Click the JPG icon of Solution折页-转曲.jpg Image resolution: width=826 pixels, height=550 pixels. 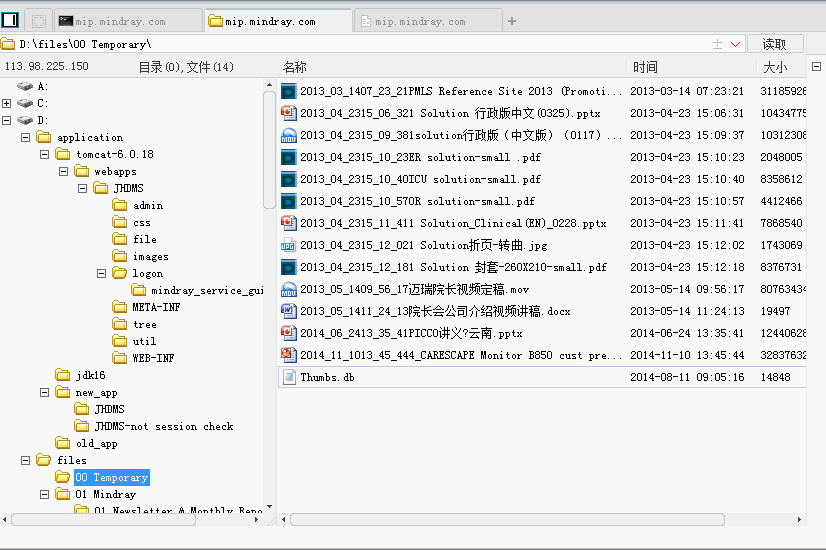click(x=288, y=245)
